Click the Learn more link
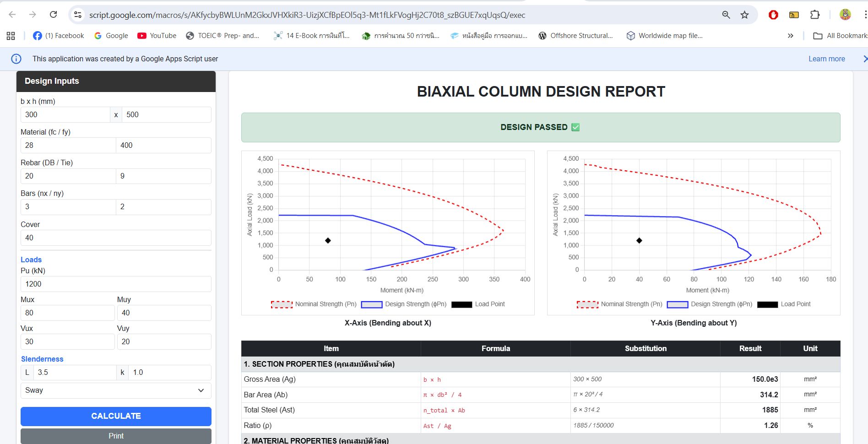The height and width of the screenshot is (444, 868). 826,59
